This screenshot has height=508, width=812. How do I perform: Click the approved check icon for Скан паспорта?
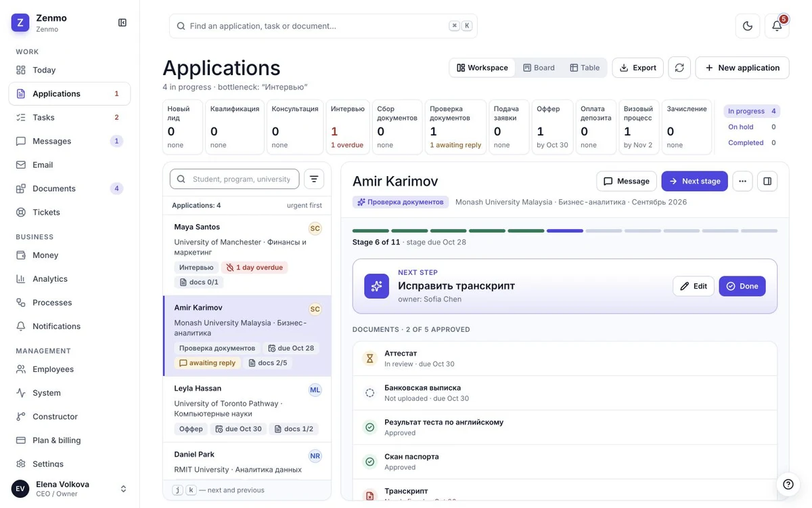(x=369, y=462)
